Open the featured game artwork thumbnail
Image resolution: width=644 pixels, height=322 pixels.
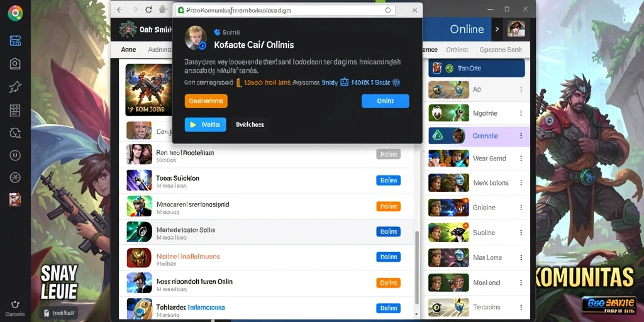(x=148, y=89)
